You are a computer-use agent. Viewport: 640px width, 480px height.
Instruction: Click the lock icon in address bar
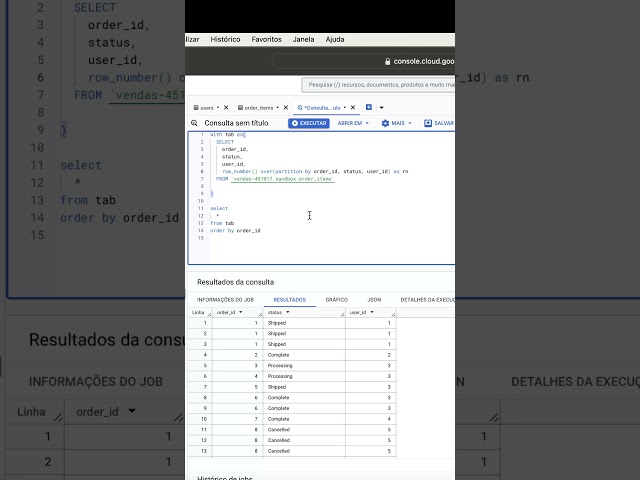tap(387, 62)
